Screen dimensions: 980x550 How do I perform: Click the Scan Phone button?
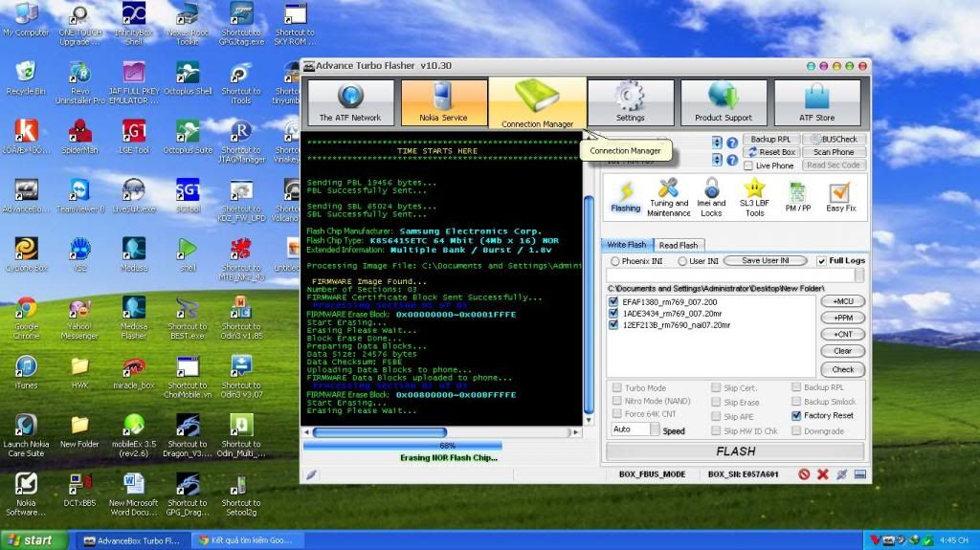pos(834,152)
